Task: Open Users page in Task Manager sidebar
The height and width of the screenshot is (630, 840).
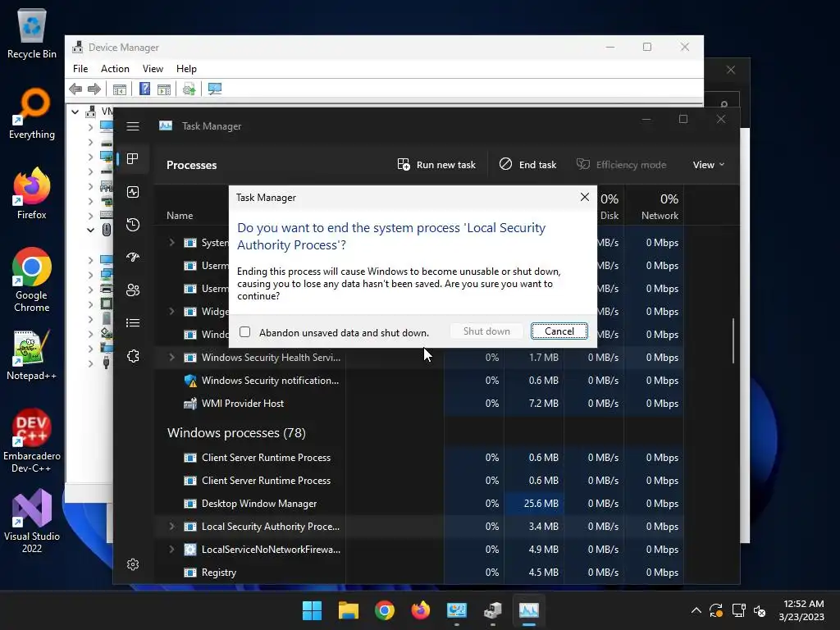Action: 132,290
